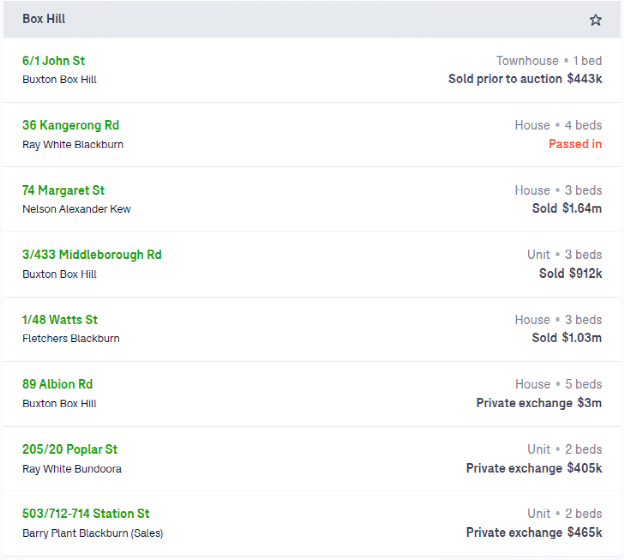Click agent Nelson Alexander Kew

point(76,209)
